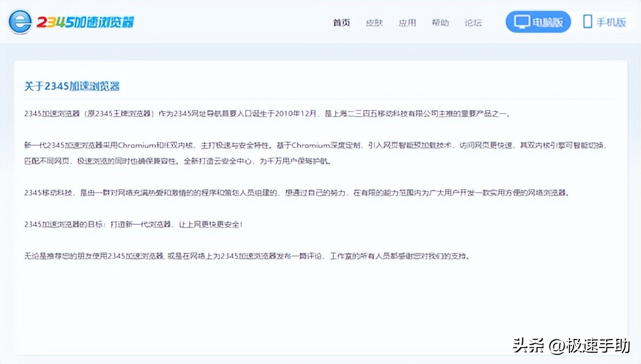641x364 pixels.
Task: Open the 应用 navigation item
Action: click(x=408, y=22)
